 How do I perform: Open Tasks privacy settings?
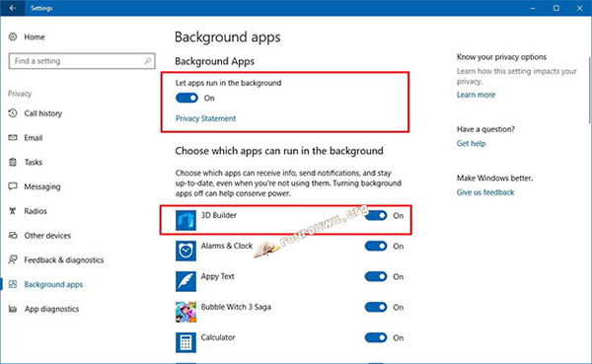[x=34, y=163]
